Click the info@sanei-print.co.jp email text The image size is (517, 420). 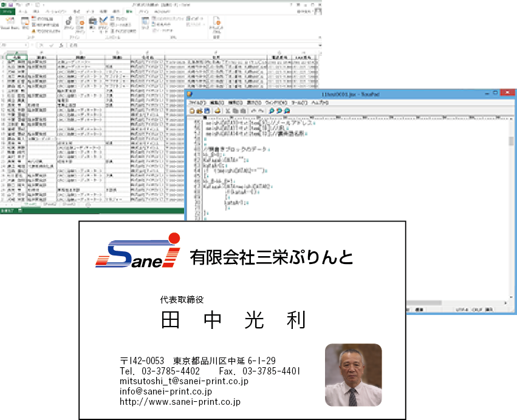166,391
